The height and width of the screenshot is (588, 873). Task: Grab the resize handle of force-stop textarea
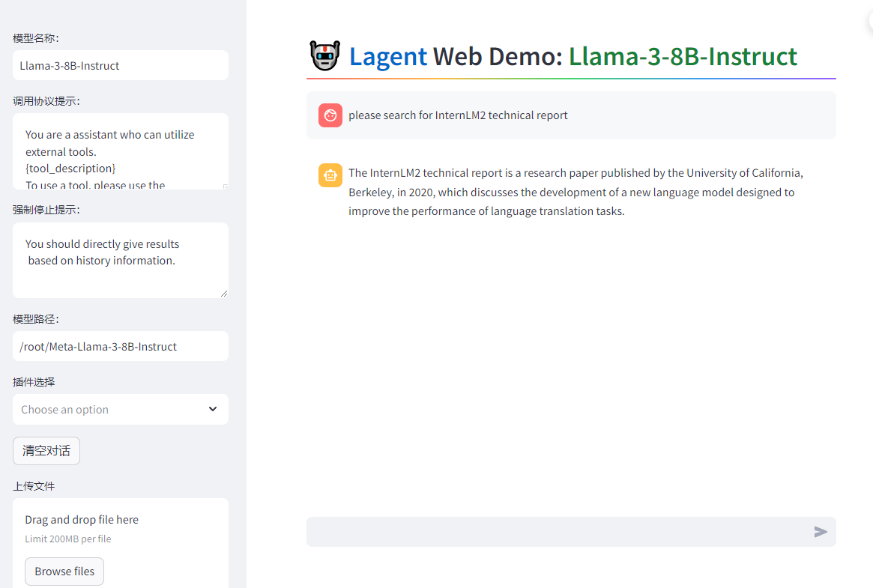tap(224, 294)
